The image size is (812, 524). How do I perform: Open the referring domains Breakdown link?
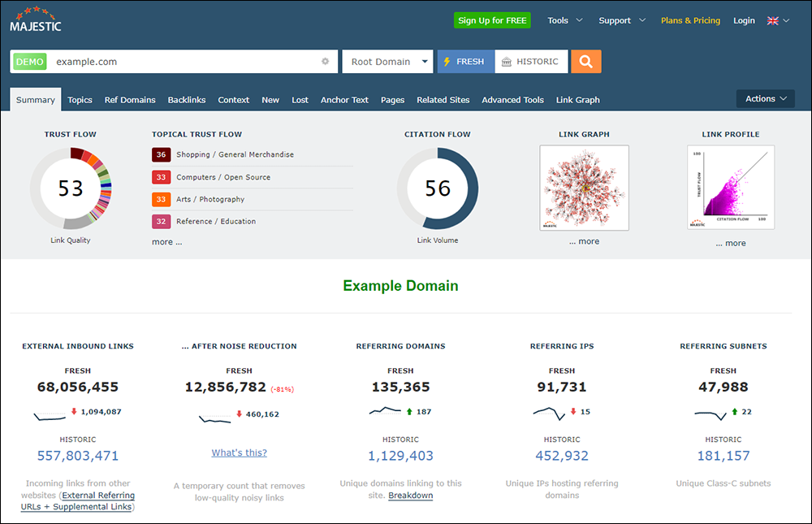(x=411, y=495)
